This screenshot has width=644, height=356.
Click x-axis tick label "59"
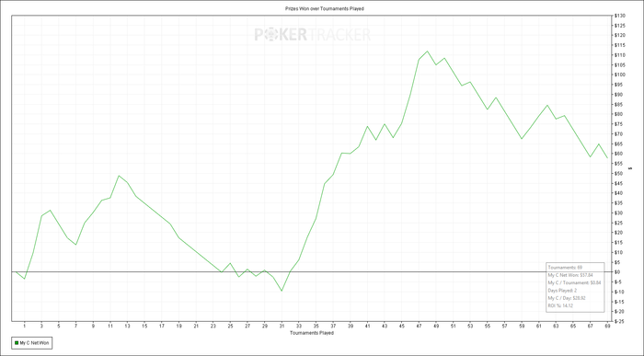tap(522, 326)
